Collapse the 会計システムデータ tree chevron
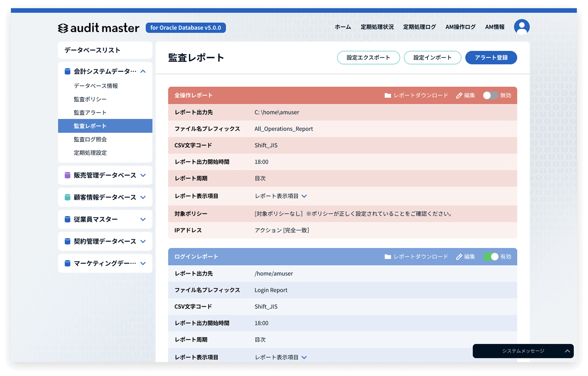 click(x=143, y=72)
